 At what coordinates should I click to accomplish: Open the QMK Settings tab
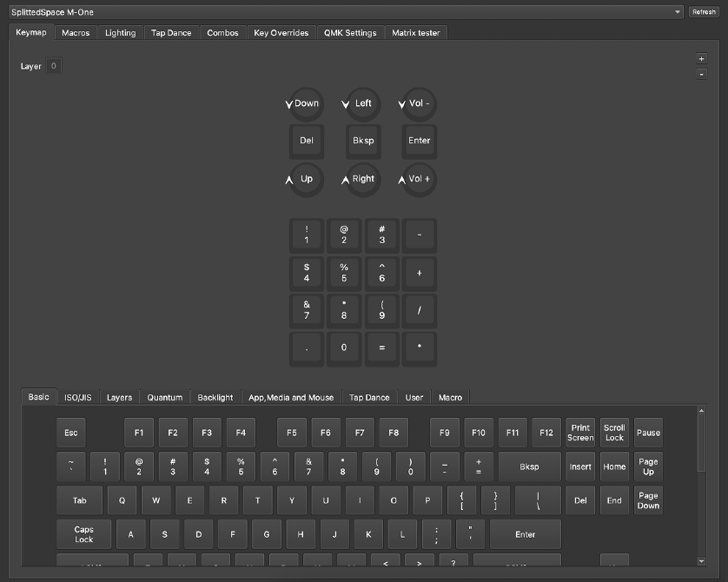(x=350, y=33)
